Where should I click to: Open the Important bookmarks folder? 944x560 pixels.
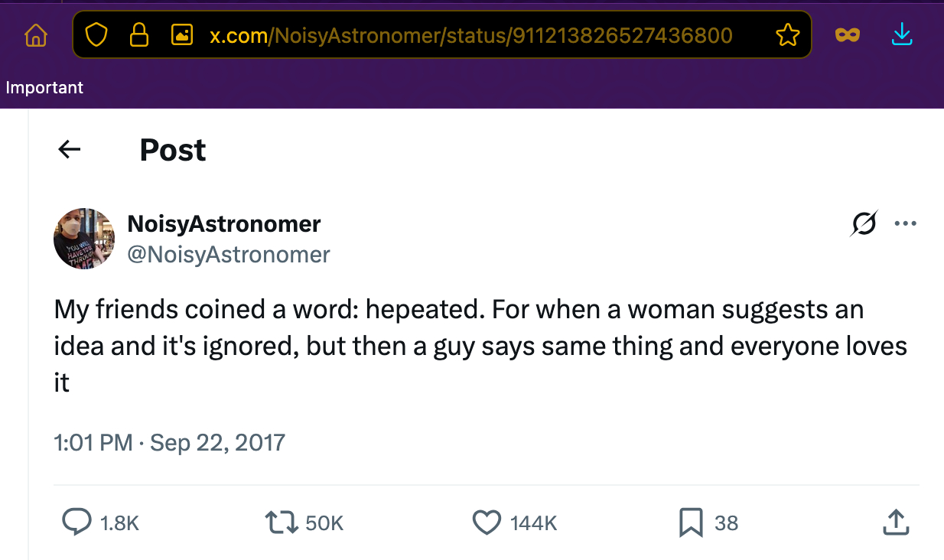(44, 87)
